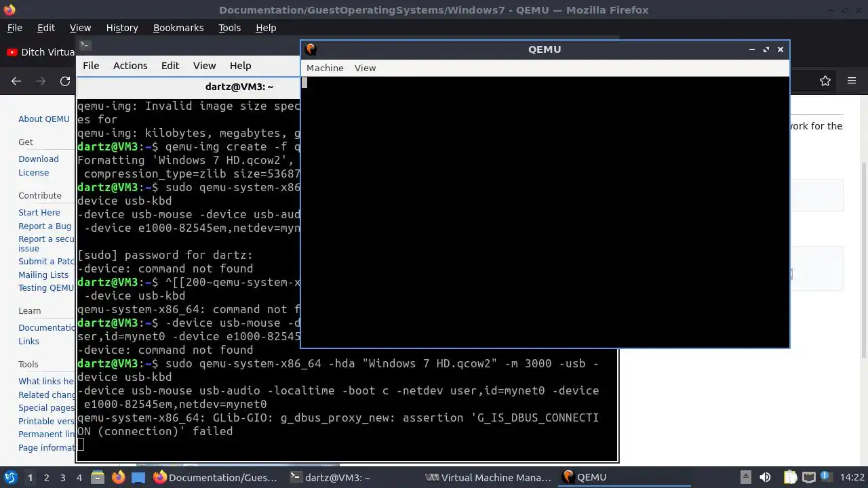Open Firefox's Tools menu

(x=229, y=28)
